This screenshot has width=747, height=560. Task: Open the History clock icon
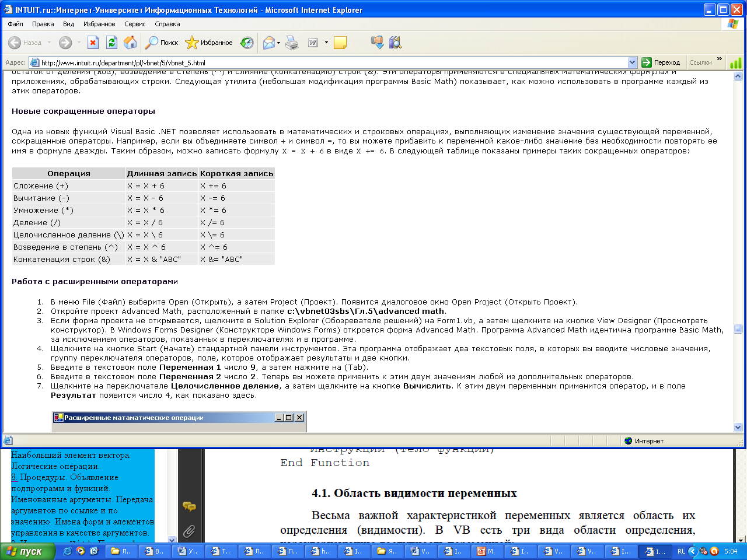tap(247, 43)
